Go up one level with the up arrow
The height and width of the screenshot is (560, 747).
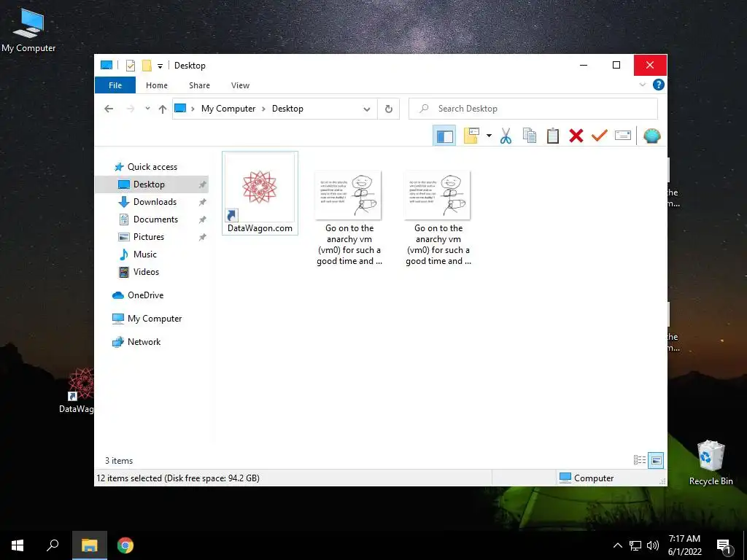[x=163, y=109]
